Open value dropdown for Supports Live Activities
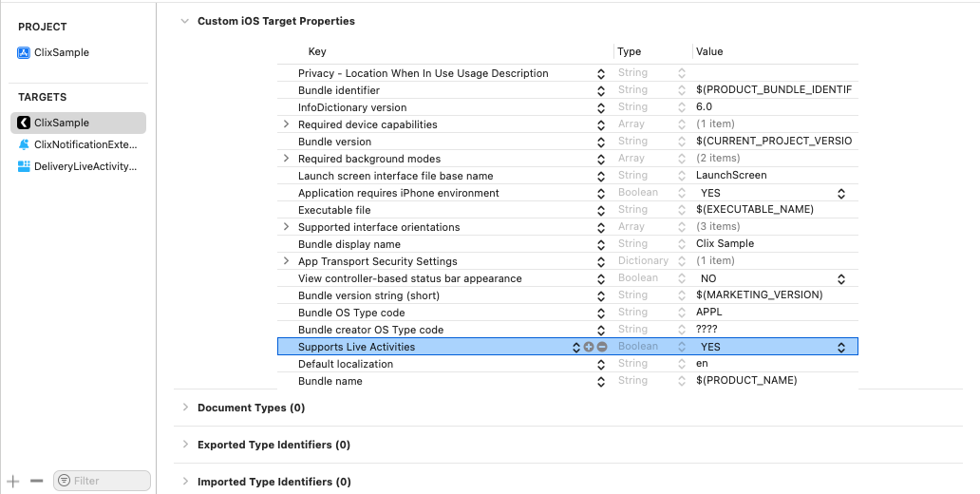 (x=841, y=347)
